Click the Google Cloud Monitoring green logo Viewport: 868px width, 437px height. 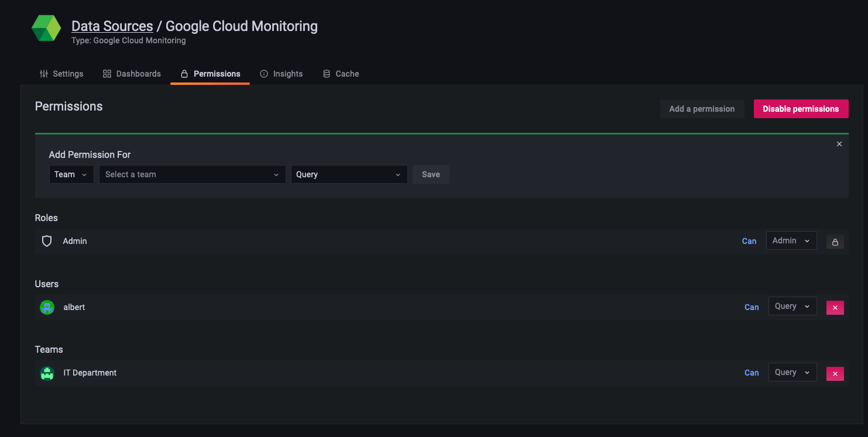coord(46,29)
